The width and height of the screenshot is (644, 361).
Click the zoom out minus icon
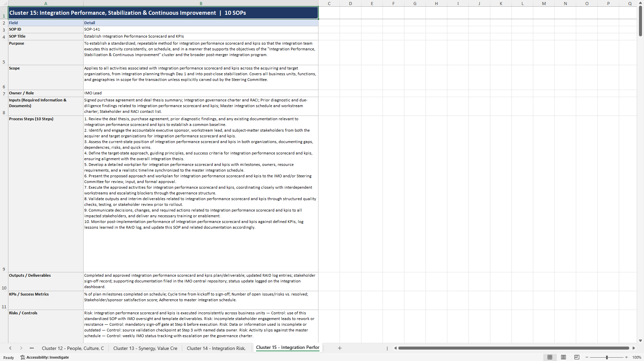point(587,357)
